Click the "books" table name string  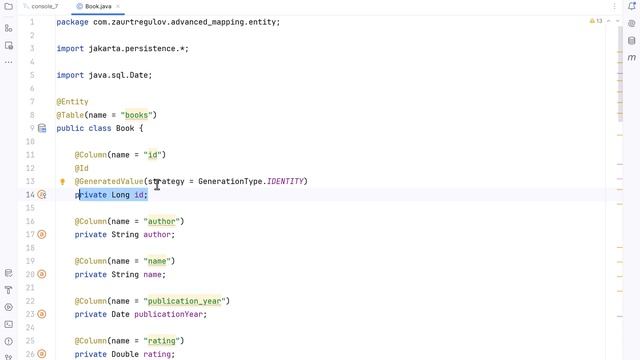(136, 115)
